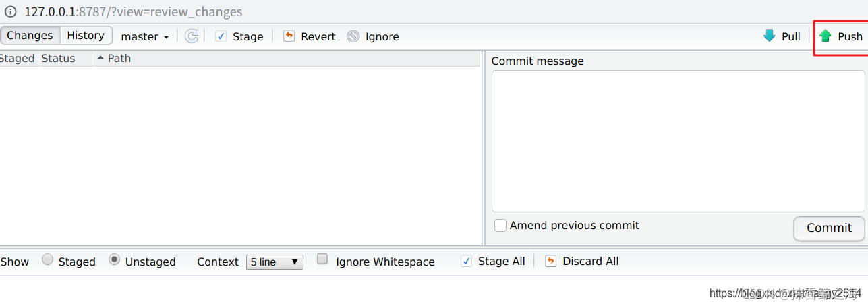Screen dimensions: 868x306
Task: Click the Ignore icon in toolbar
Action: click(x=353, y=36)
